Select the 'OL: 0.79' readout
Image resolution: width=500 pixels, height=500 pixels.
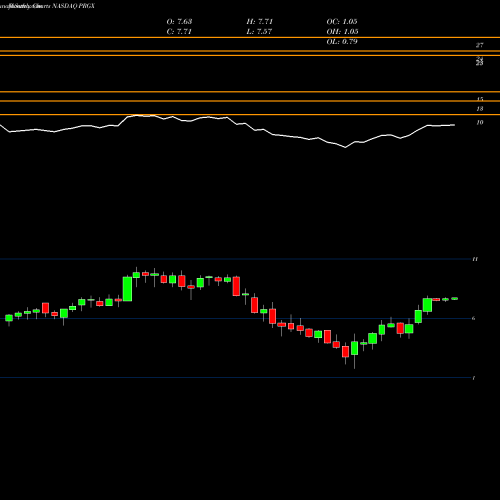[342, 42]
